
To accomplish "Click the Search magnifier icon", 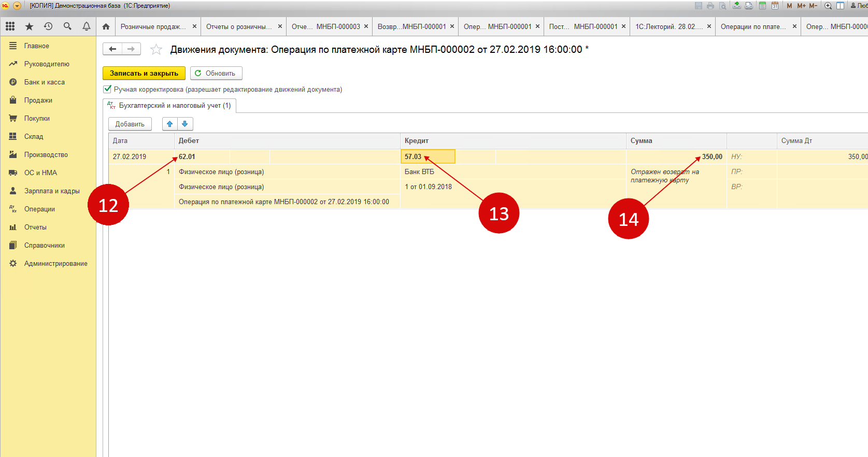I will point(67,26).
